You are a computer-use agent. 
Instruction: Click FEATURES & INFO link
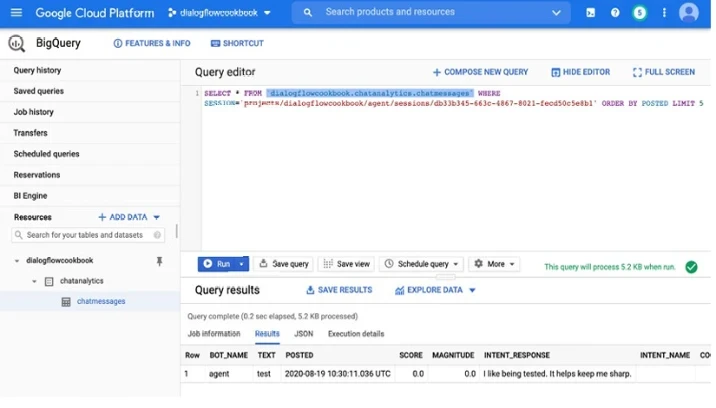tap(152, 43)
